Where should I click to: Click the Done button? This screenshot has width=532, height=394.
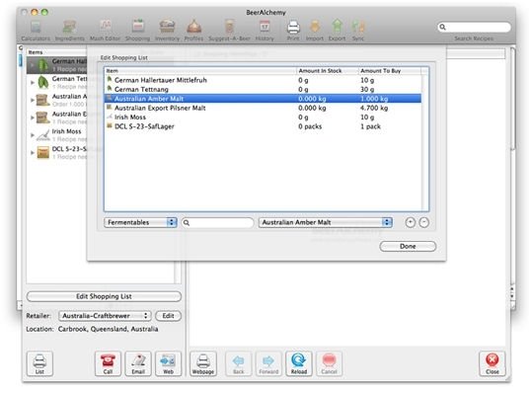[408, 247]
